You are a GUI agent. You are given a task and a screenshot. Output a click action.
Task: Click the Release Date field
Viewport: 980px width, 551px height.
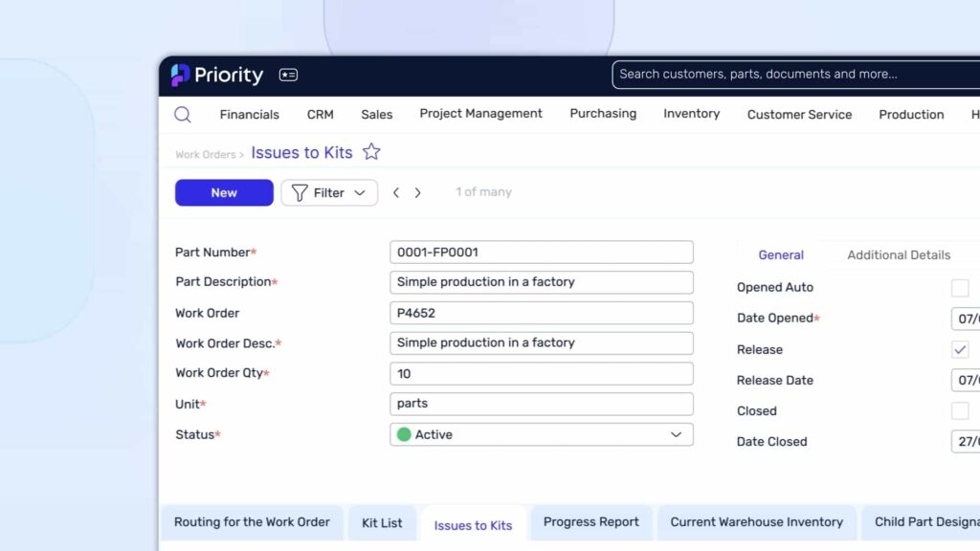(966, 380)
